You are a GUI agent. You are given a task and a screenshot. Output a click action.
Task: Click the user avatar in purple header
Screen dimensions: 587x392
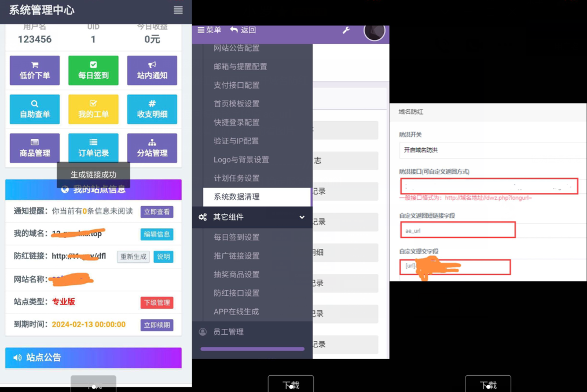tap(375, 31)
